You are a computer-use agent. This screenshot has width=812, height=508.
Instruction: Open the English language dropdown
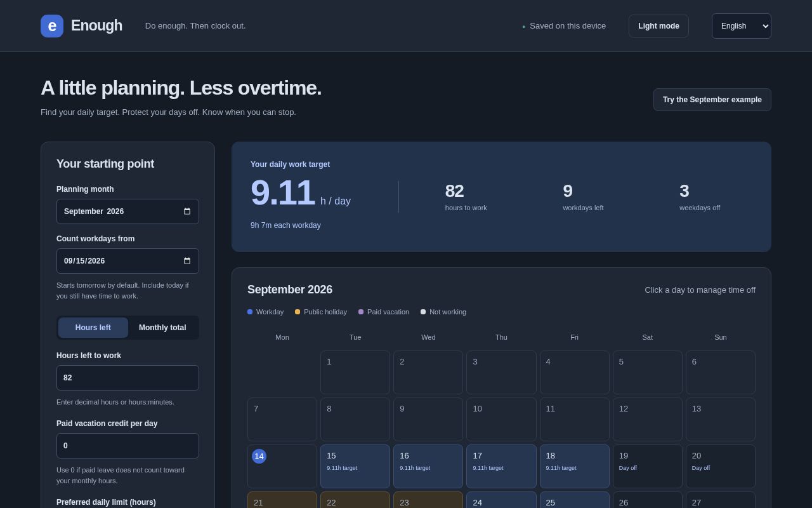pyautogui.click(x=742, y=26)
